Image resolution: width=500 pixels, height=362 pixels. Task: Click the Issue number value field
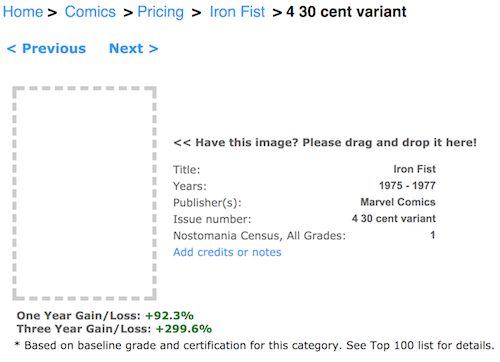[393, 218]
